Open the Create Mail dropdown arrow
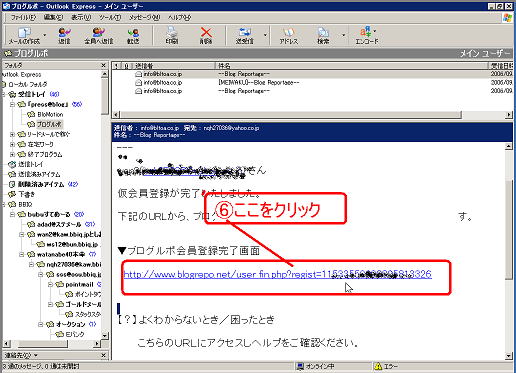516x373 pixels. click(x=44, y=35)
